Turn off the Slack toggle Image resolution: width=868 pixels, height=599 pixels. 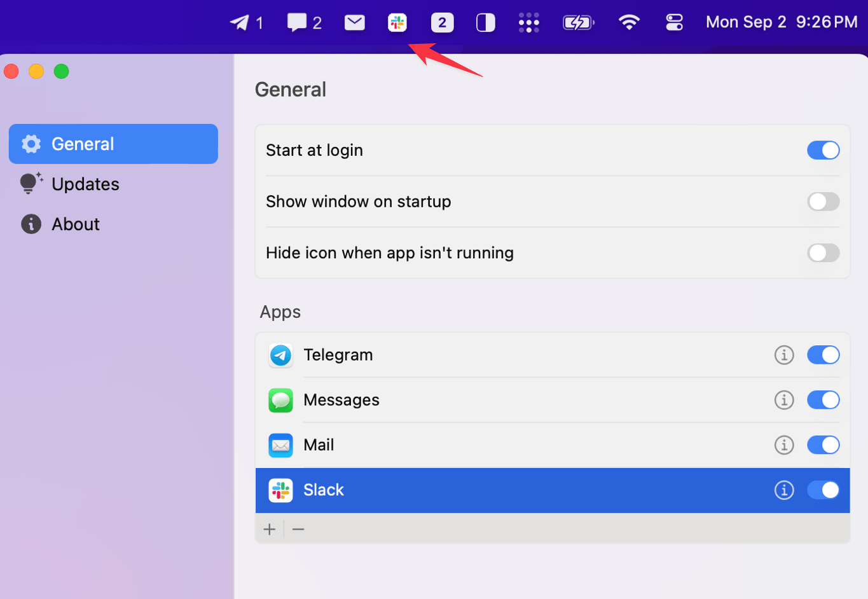[823, 490]
